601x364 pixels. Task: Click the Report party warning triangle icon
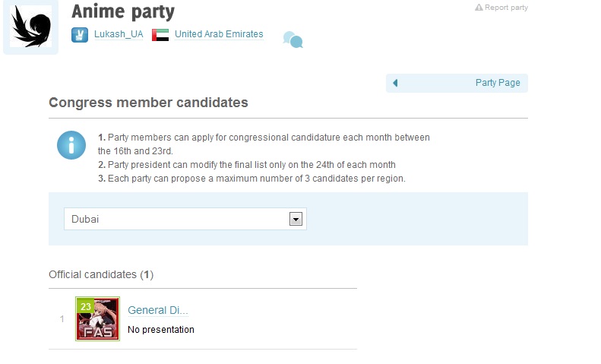point(479,8)
